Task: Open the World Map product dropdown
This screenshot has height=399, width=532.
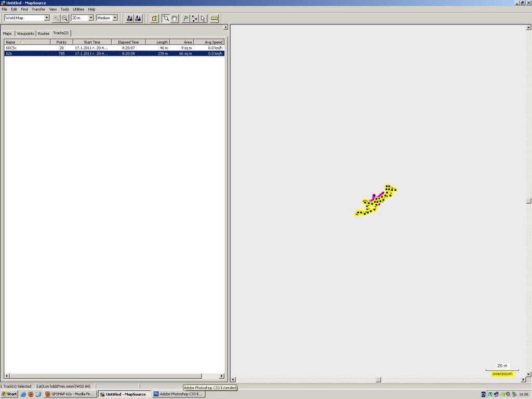Action: click(47, 18)
